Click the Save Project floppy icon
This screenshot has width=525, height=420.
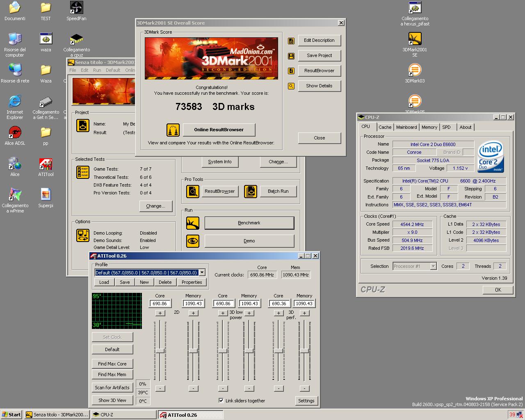point(291,56)
